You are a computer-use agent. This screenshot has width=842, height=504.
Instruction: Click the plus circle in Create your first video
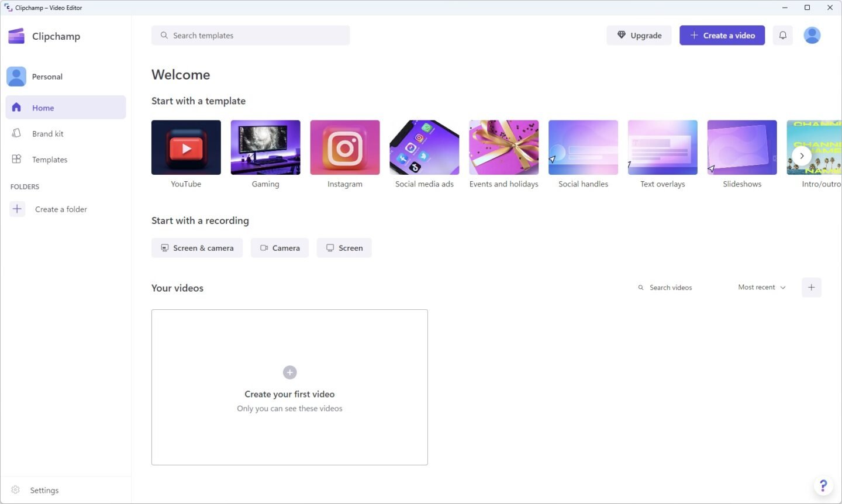pos(289,372)
